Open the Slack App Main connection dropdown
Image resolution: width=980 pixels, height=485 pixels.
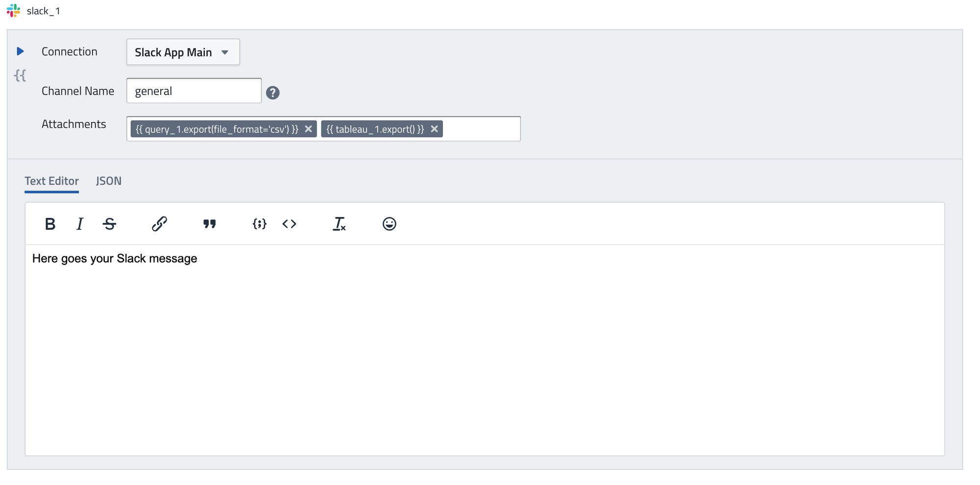click(x=183, y=52)
